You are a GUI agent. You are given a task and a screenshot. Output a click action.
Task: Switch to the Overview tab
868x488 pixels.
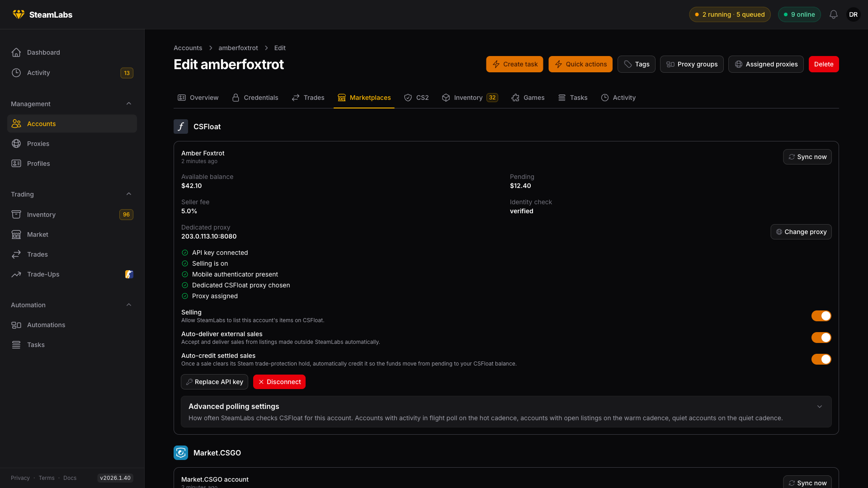tap(198, 98)
